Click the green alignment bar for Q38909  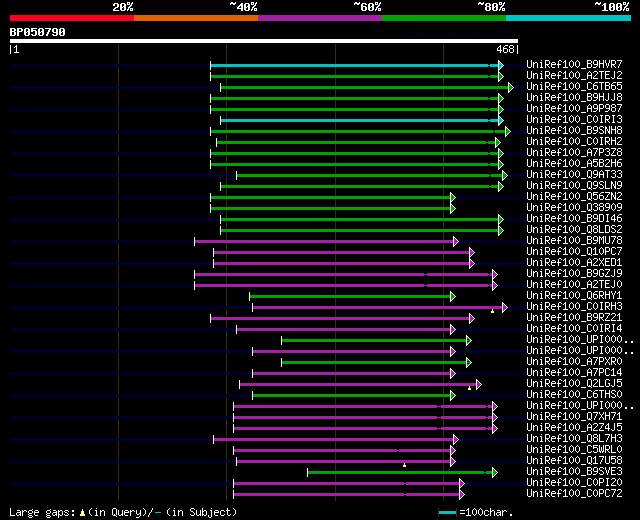pyautogui.click(x=330, y=209)
